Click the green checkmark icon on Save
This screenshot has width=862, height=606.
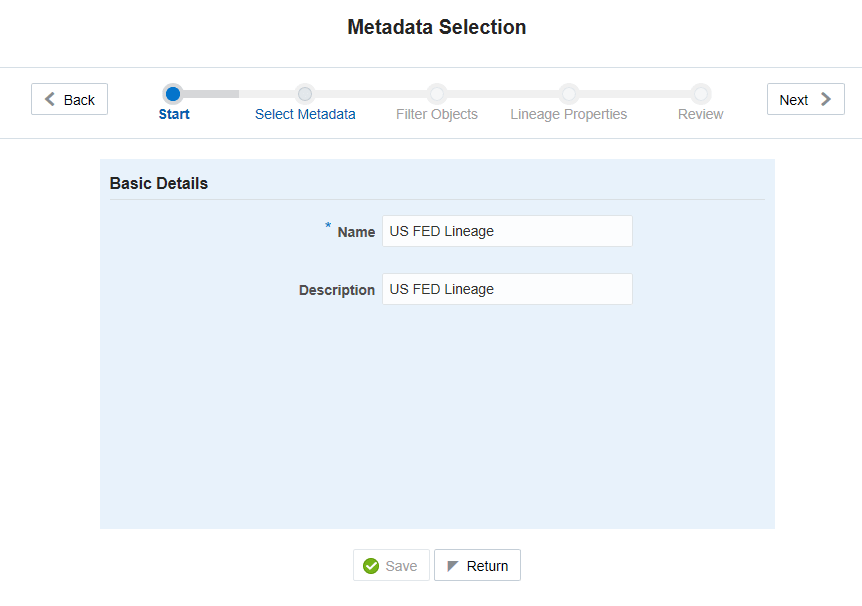tap(371, 566)
